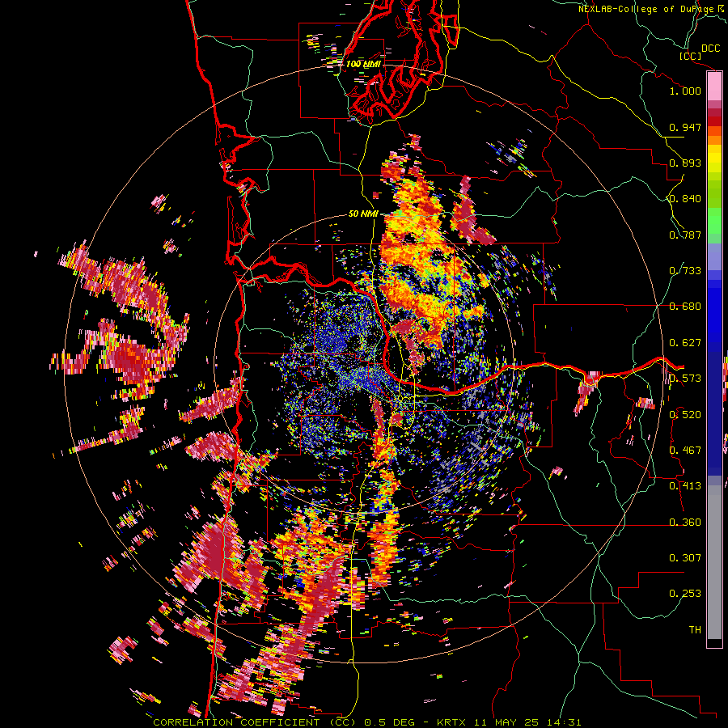Click the bright green segment on the color bar
The height and width of the screenshot is (728, 728).
pyautogui.click(x=714, y=221)
